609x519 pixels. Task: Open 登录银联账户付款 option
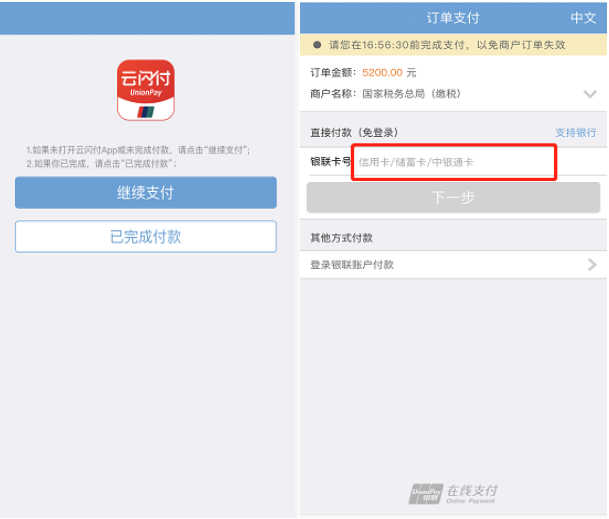tap(453, 265)
